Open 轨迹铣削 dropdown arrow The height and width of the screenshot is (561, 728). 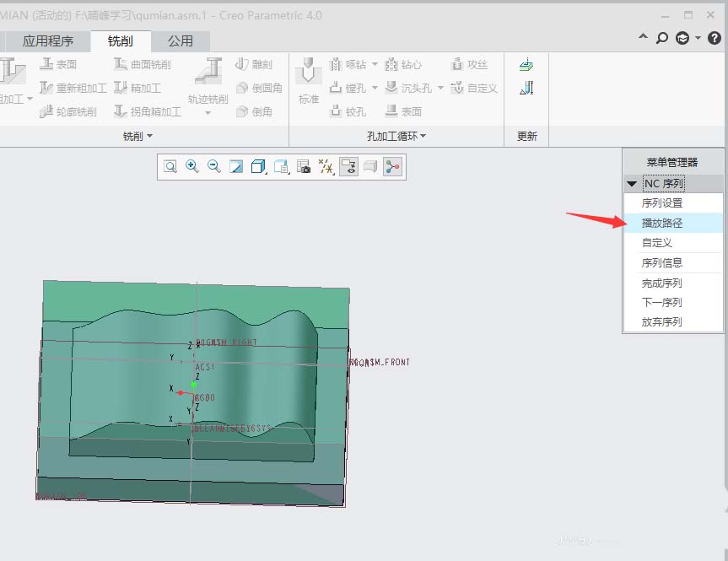coord(208,113)
